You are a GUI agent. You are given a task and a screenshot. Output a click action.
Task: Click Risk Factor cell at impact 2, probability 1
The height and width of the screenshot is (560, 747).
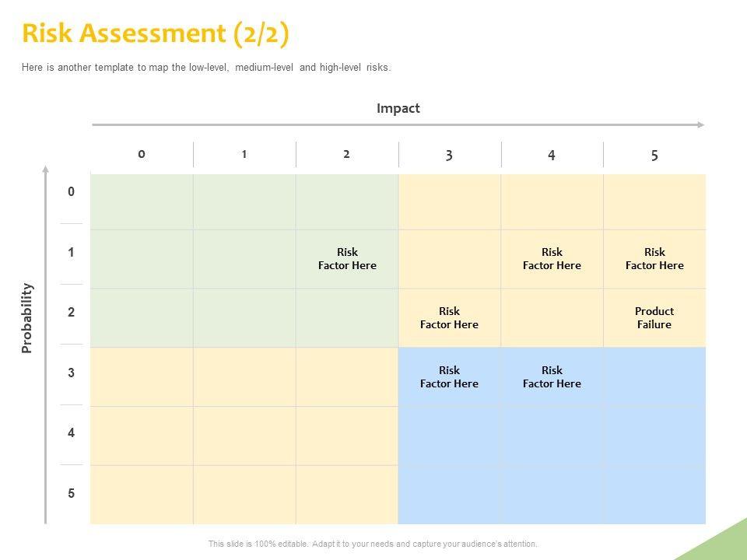347,259
